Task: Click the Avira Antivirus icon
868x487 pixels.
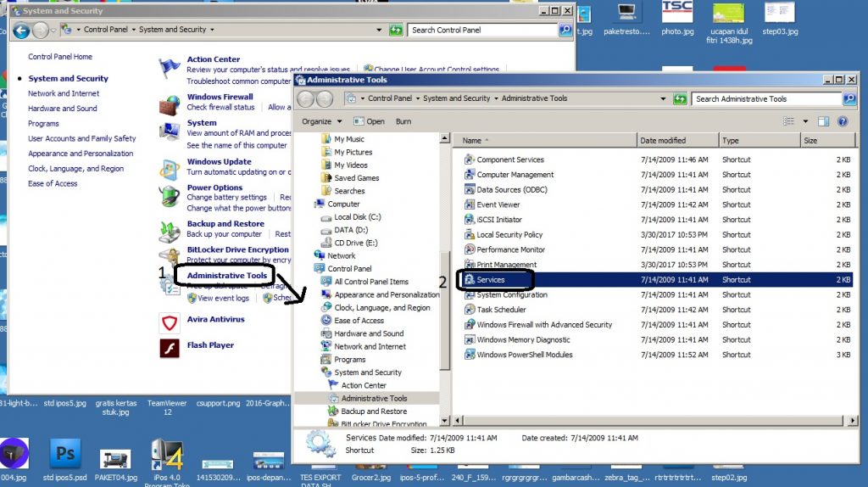Action: (170, 323)
